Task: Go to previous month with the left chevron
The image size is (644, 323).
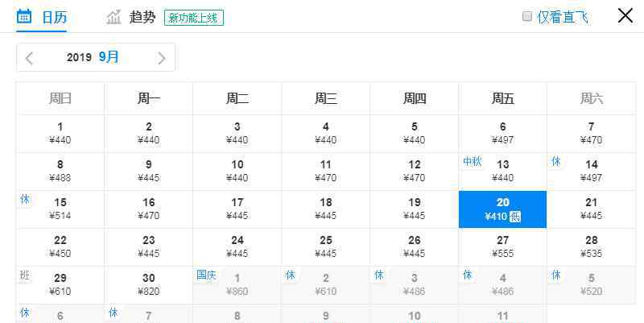Action: 29,58
